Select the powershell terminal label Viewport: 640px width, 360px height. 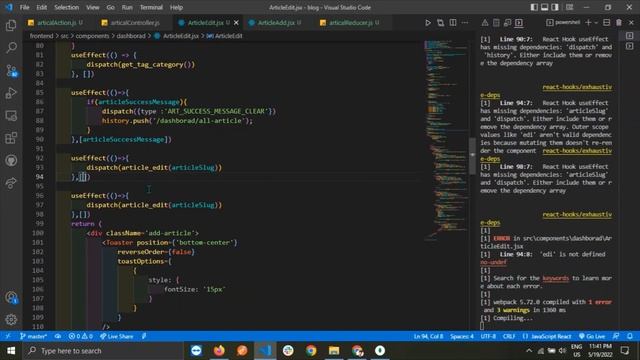point(563,22)
